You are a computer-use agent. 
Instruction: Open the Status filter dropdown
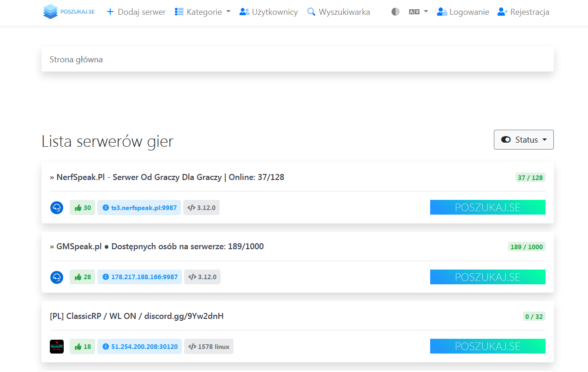523,140
